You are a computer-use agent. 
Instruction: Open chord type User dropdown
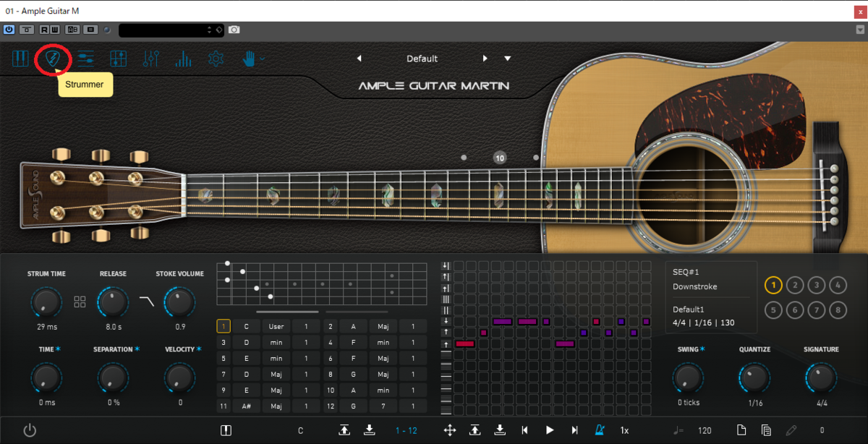[x=276, y=326]
